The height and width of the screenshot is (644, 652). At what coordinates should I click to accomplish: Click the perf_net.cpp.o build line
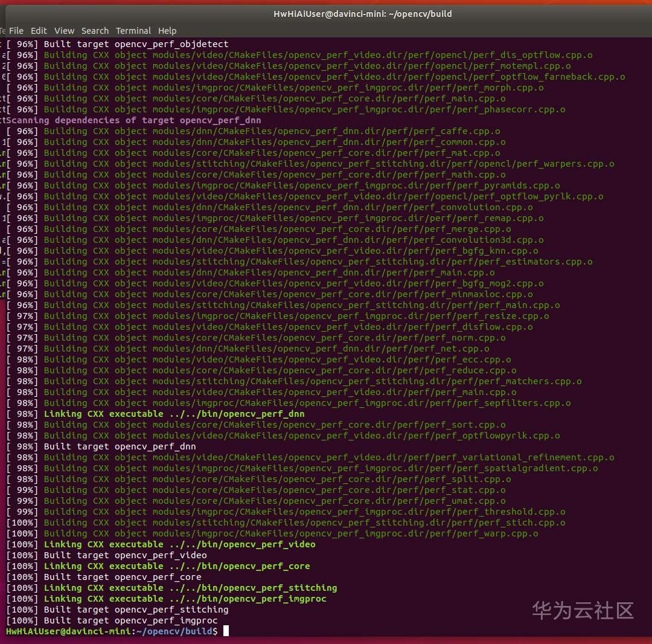click(x=248, y=349)
